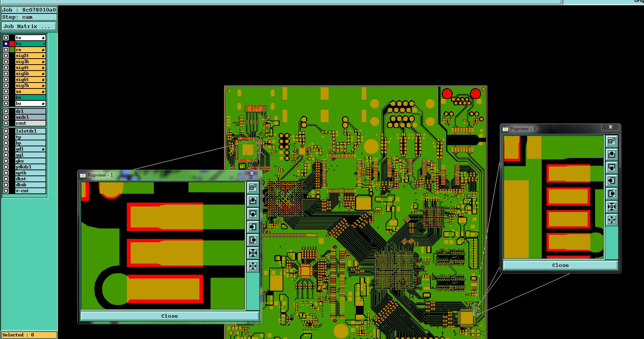Image resolution: width=644 pixels, height=339 pixels.
Task: Click the hand marker on the cs layer
Action: [x=43, y=50]
